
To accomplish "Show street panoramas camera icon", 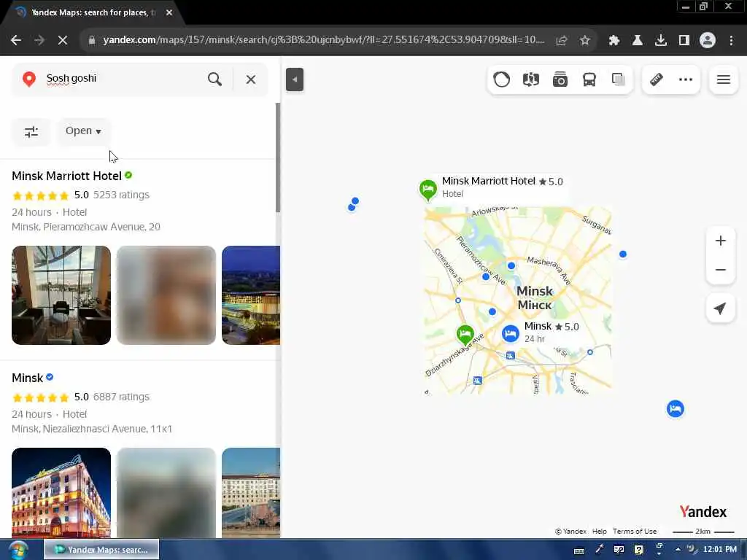I will tap(560, 79).
